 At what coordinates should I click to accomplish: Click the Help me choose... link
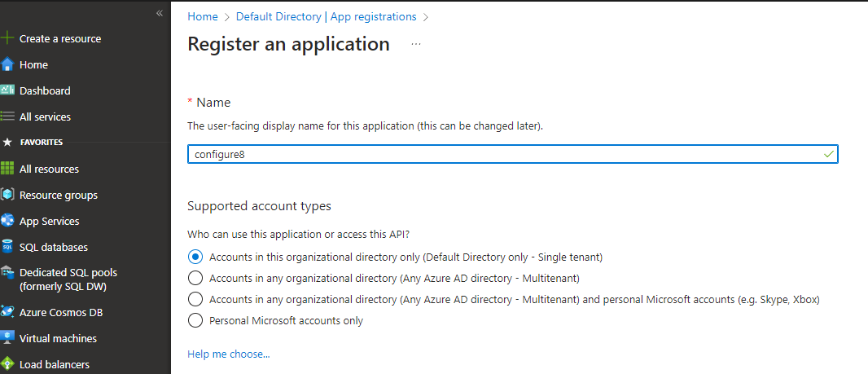coord(229,354)
